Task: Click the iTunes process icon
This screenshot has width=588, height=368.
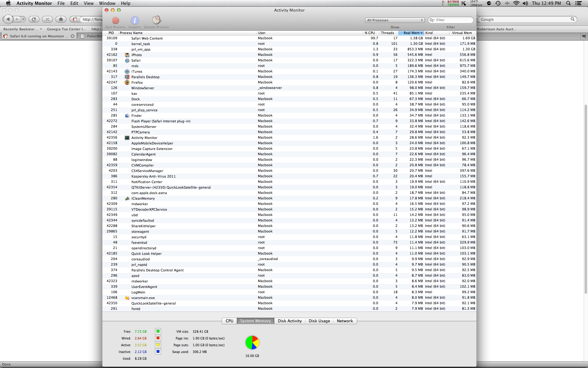Action: click(127, 71)
